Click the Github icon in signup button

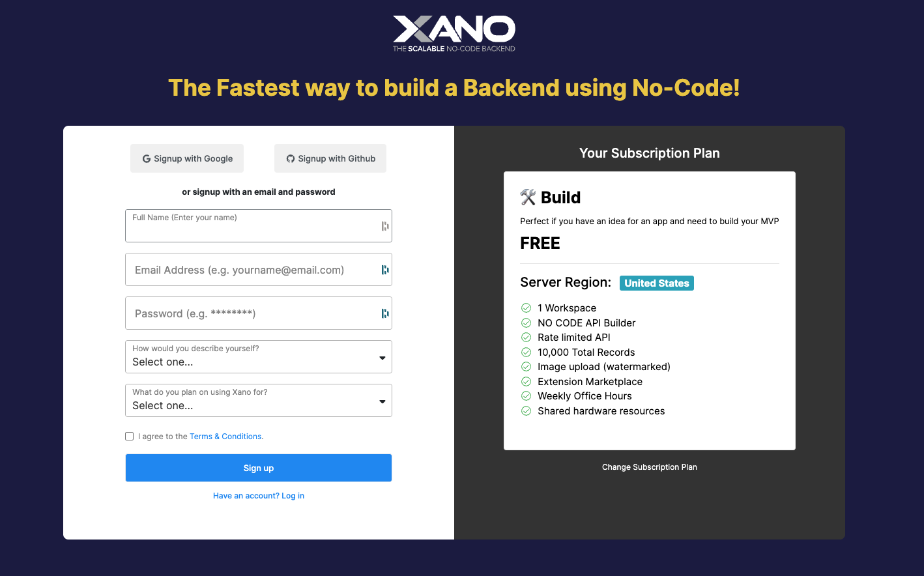pyautogui.click(x=291, y=159)
